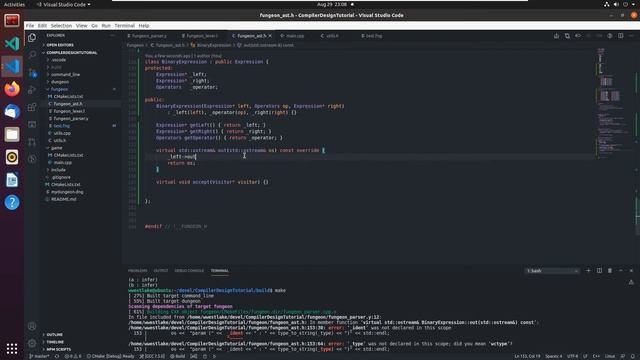
Task: Click the master branch status item
Action: (39, 356)
